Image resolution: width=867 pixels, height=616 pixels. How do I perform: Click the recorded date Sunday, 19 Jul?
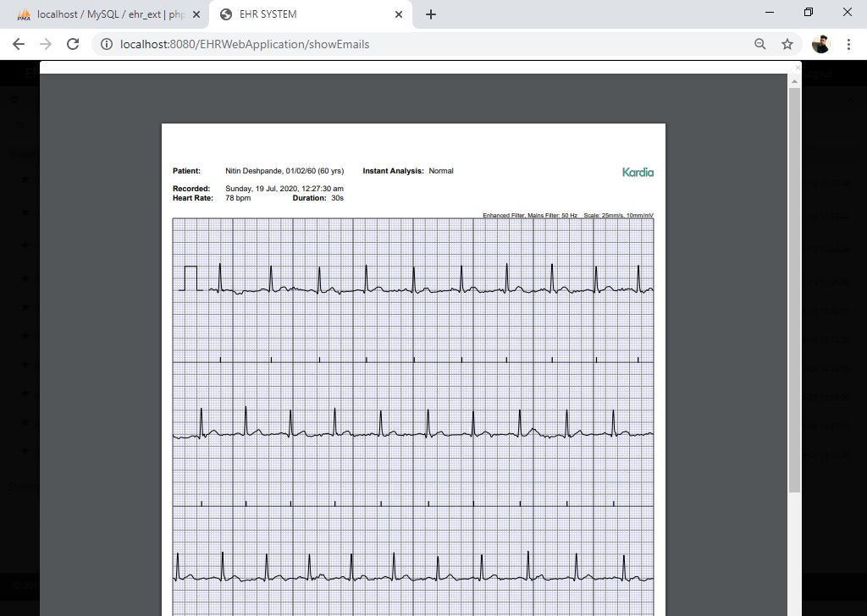pos(284,189)
